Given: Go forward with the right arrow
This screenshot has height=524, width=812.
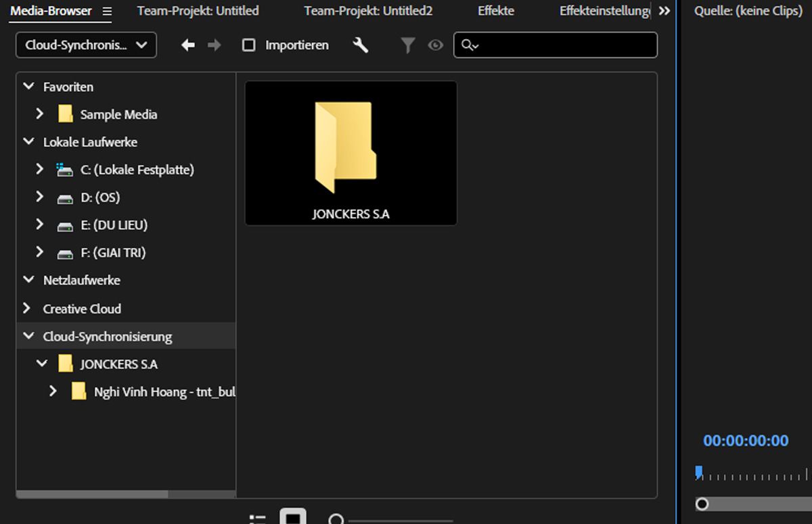Looking at the screenshot, I should point(215,45).
